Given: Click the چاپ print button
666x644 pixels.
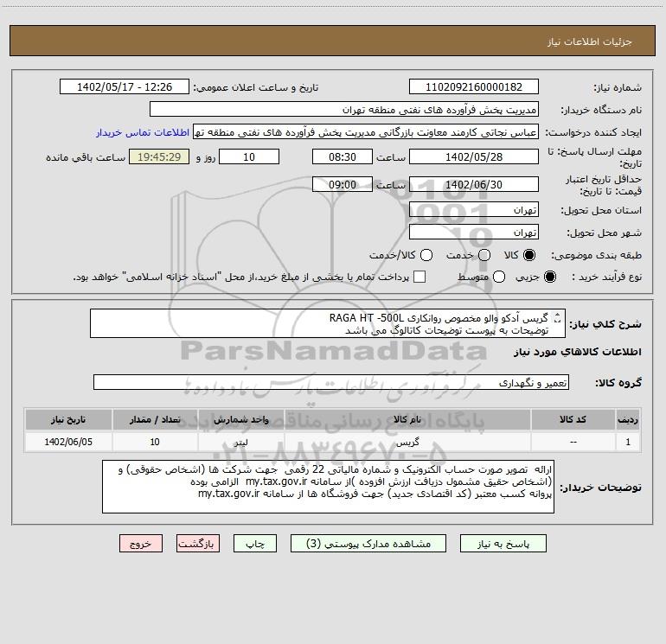Looking at the screenshot, I should click(x=255, y=544).
